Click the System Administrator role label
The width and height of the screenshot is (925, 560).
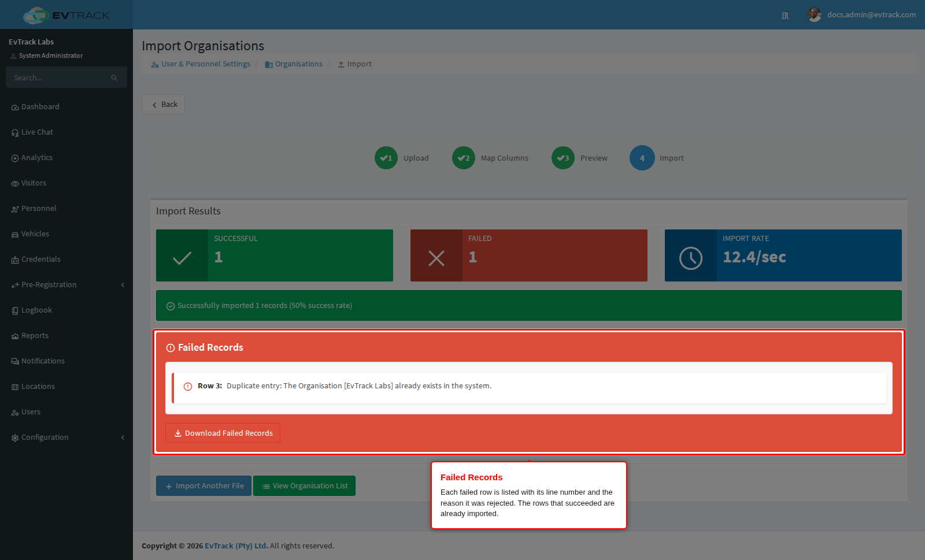[x=51, y=55]
